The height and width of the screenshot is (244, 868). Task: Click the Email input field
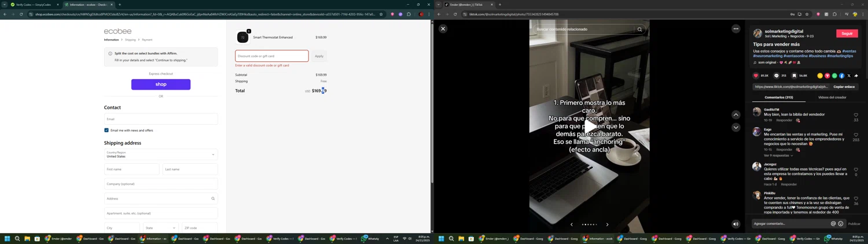pyautogui.click(x=161, y=119)
